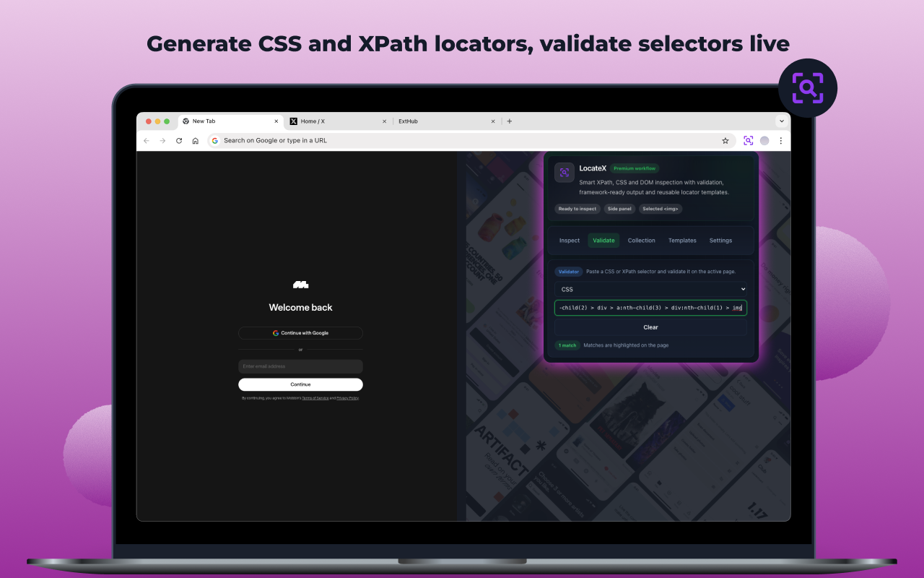Screen dimensions: 924x578
Task: Focus the address bar search field
Action: [472, 141]
